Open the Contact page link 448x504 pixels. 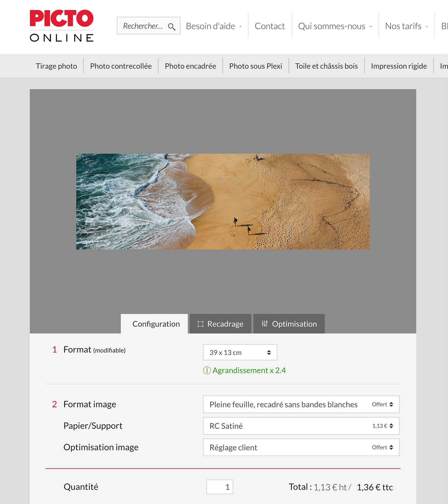[270, 26]
